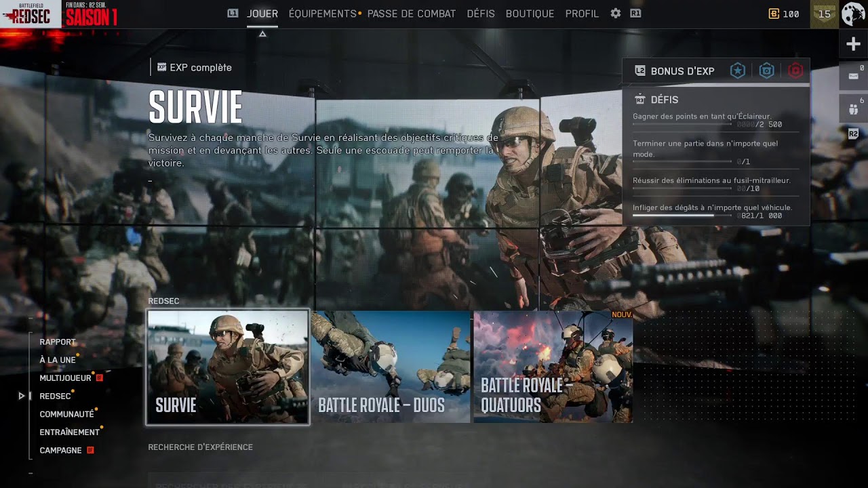Open the settings gear icon

(x=616, y=14)
